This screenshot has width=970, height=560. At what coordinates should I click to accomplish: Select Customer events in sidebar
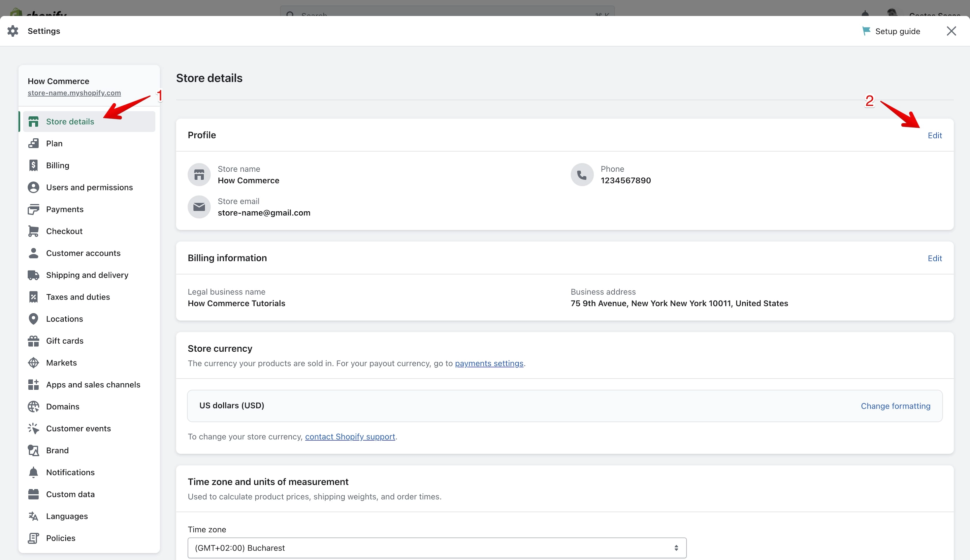(x=89, y=428)
